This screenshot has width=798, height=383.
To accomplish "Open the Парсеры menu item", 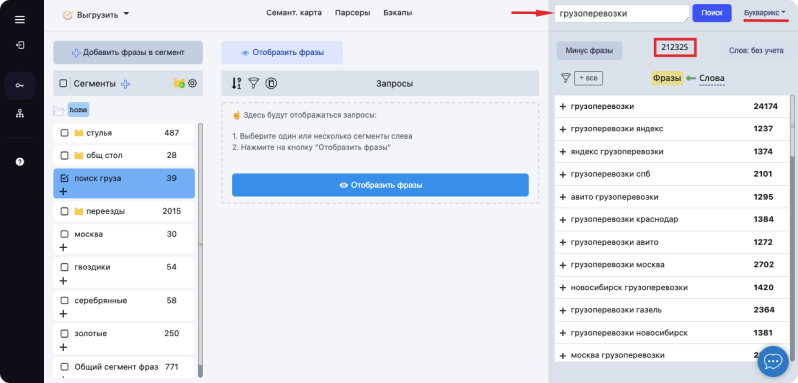I will (352, 13).
